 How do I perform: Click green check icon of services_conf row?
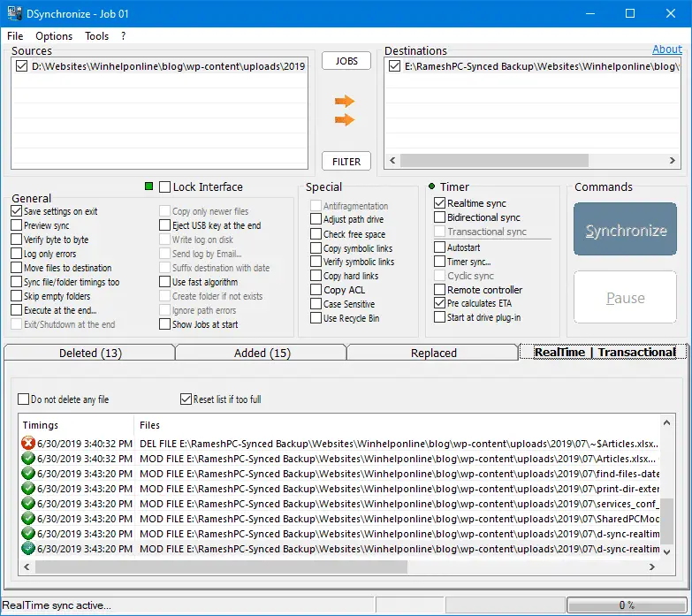tap(28, 504)
